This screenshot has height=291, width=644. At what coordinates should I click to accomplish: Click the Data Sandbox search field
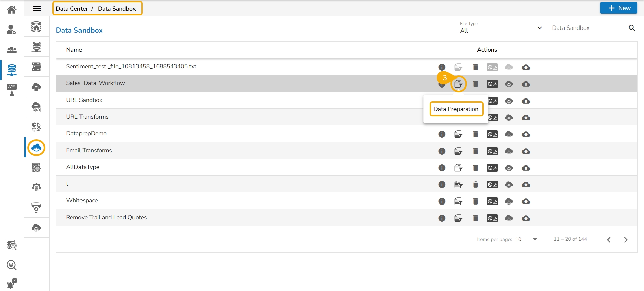coord(589,28)
